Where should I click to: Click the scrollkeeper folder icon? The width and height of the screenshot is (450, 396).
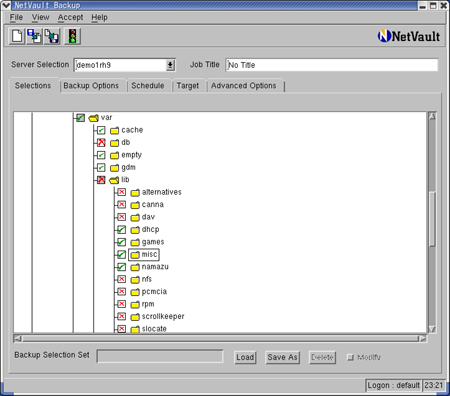pyautogui.click(x=135, y=317)
